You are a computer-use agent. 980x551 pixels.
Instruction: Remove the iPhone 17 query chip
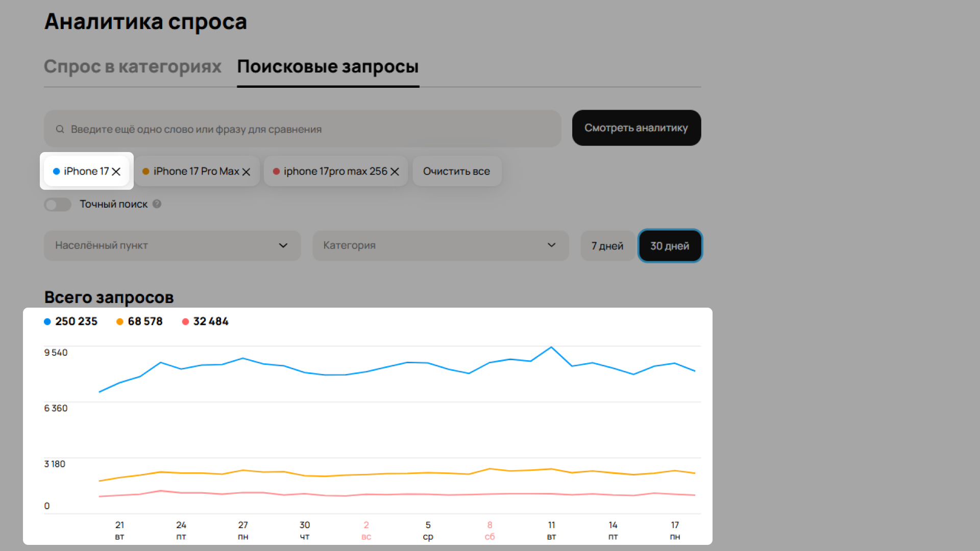pos(116,171)
